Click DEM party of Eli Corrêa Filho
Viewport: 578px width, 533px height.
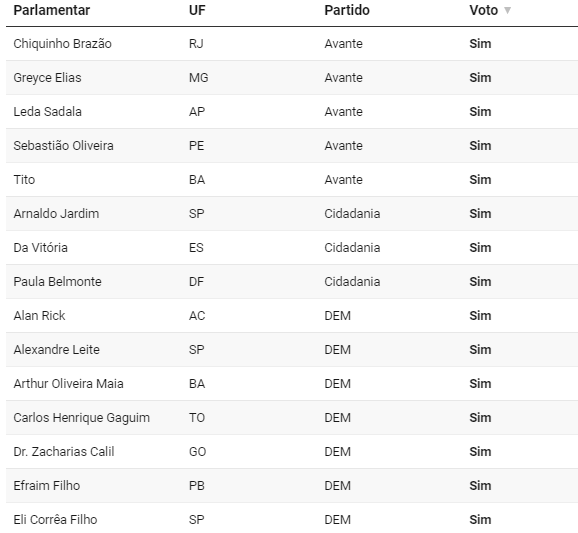[337, 520]
